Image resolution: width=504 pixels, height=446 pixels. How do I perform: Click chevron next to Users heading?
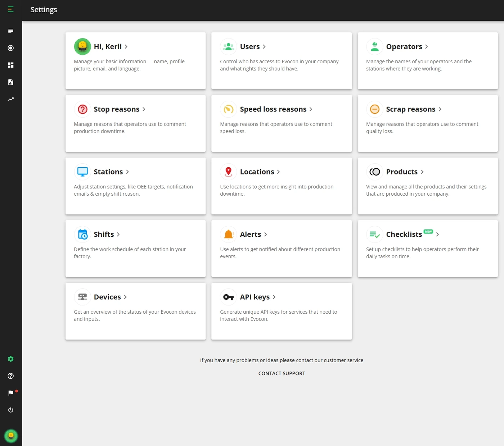264,47
